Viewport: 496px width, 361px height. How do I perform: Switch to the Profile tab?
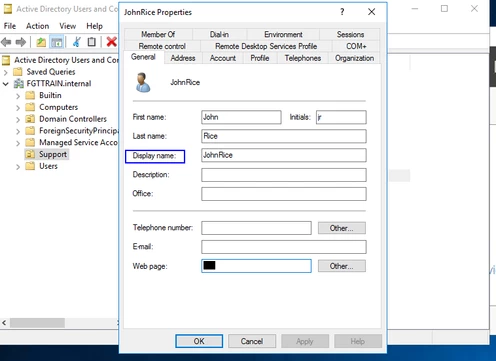point(260,58)
